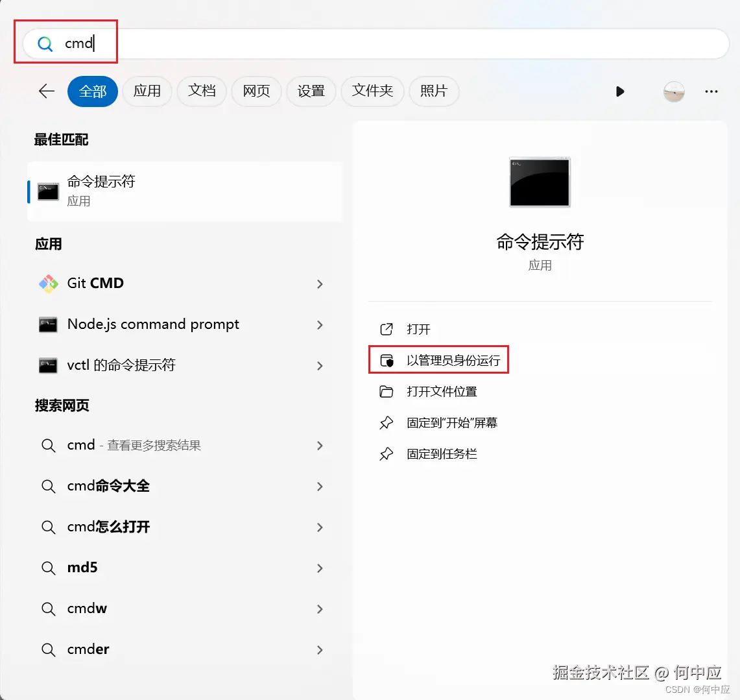This screenshot has width=740, height=700.
Task: Click the Node.js command prompt icon
Action: [x=47, y=324]
